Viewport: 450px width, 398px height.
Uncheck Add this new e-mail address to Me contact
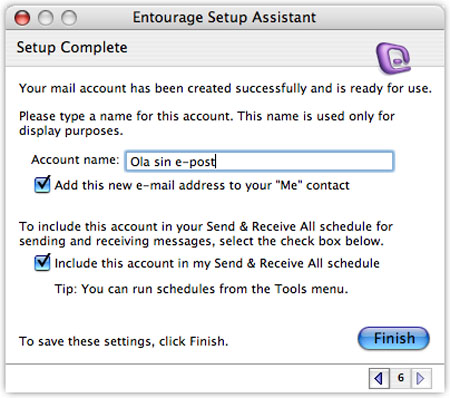pyautogui.click(x=42, y=184)
